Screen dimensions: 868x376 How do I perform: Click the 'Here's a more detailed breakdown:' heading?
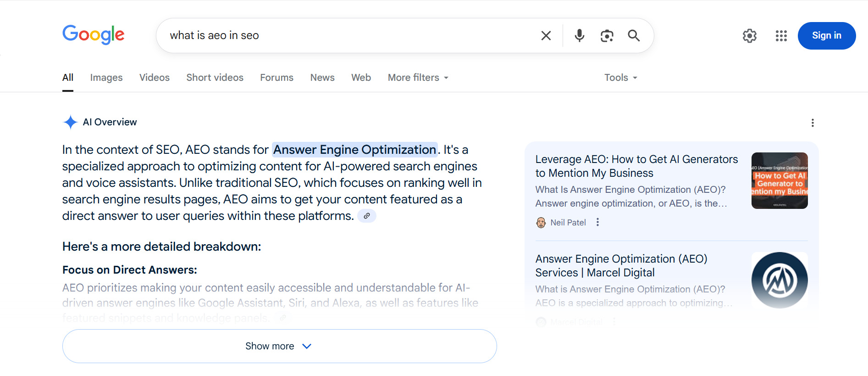[161, 247]
